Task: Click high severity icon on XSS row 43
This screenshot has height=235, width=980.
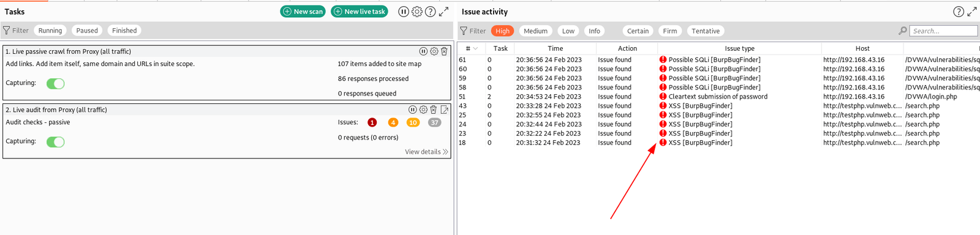Action: pyautogui.click(x=663, y=105)
